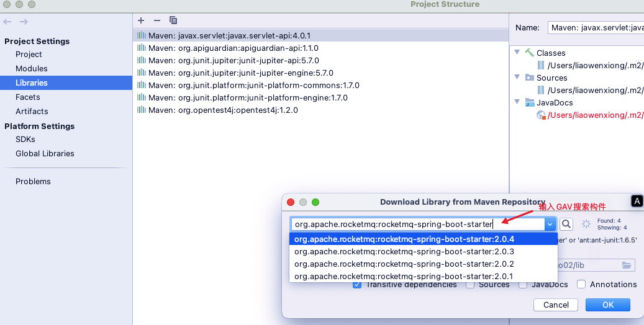Collapse the JavaDocs tree node
The width and height of the screenshot is (644, 325).
(x=517, y=102)
